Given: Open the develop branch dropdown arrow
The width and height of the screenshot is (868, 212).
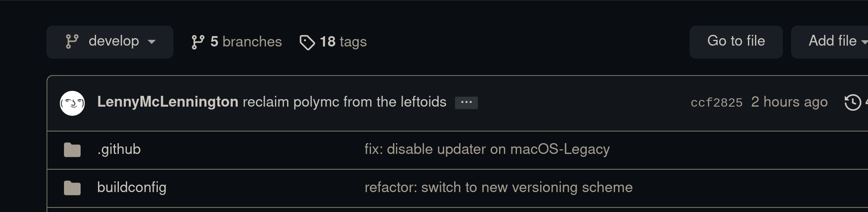Looking at the screenshot, I should pyautogui.click(x=152, y=41).
